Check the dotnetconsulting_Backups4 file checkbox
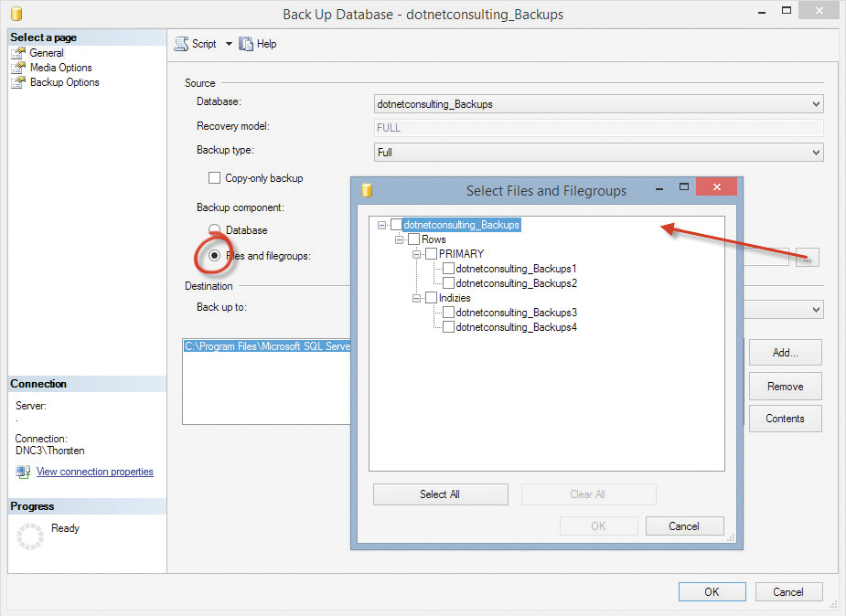This screenshot has width=846, height=616. (448, 326)
